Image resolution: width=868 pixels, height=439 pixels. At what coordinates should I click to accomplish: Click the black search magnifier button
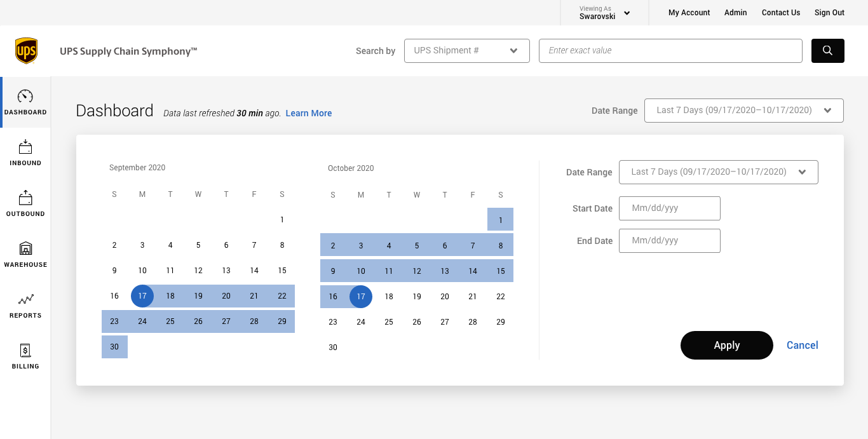tap(827, 51)
